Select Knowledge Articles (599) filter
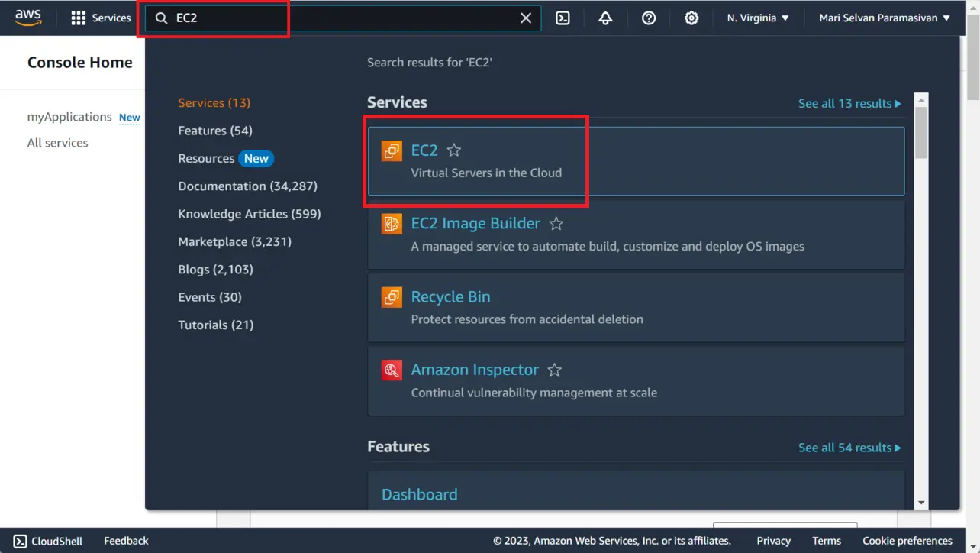980x553 pixels. [250, 214]
